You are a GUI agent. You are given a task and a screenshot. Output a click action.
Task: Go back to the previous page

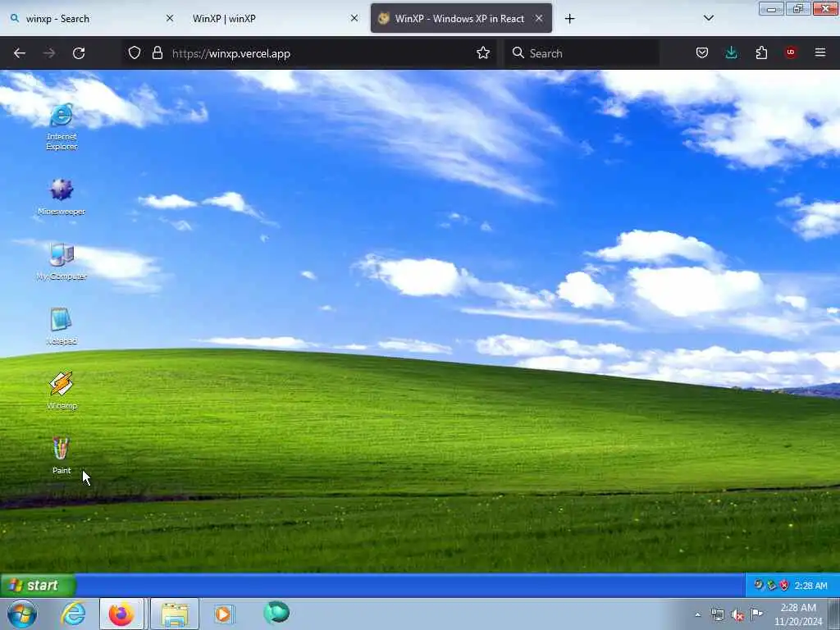[20, 53]
